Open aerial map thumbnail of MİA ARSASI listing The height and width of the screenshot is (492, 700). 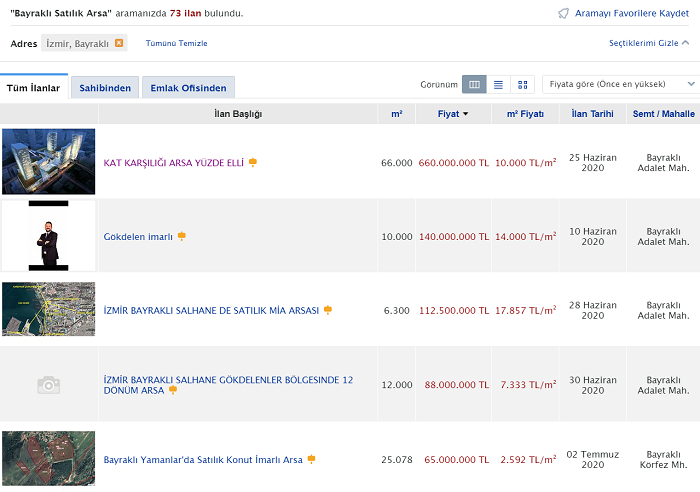tap(49, 309)
